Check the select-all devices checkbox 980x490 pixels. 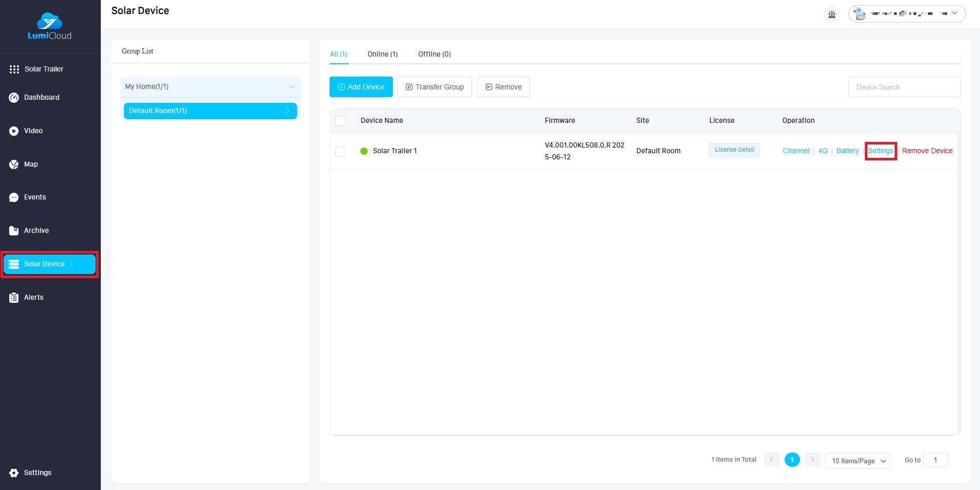[x=340, y=121]
